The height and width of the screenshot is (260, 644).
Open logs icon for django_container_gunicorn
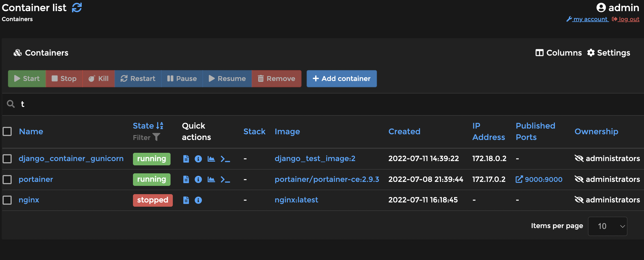click(x=186, y=159)
